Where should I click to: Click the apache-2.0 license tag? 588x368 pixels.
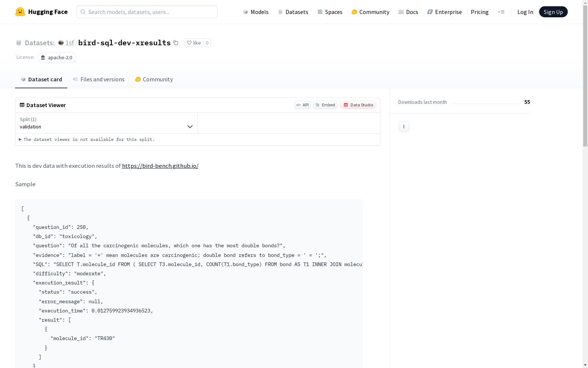[57, 57]
